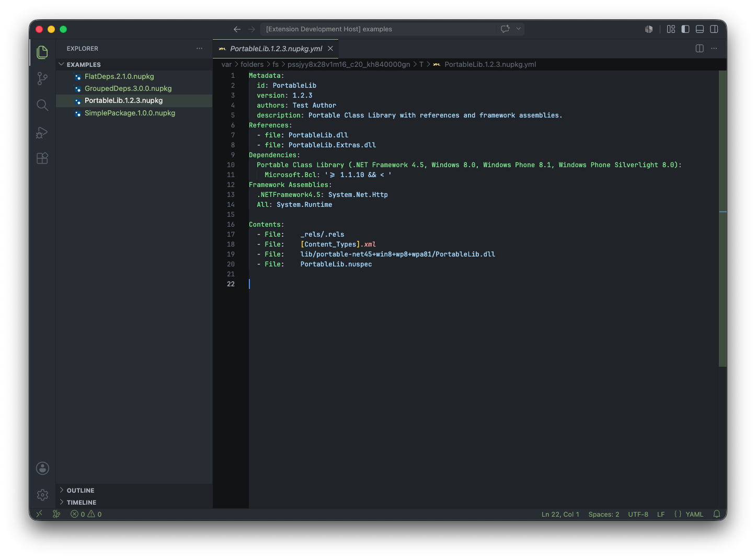Image resolution: width=756 pixels, height=559 pixels.
Task: Open the Search view
Action: click(x=42, y=105)
